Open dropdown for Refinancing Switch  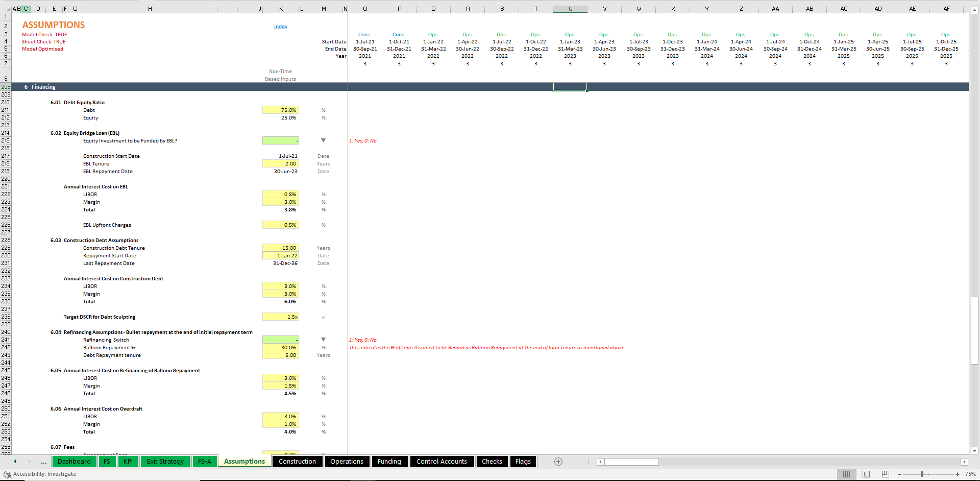pos(323,340)
